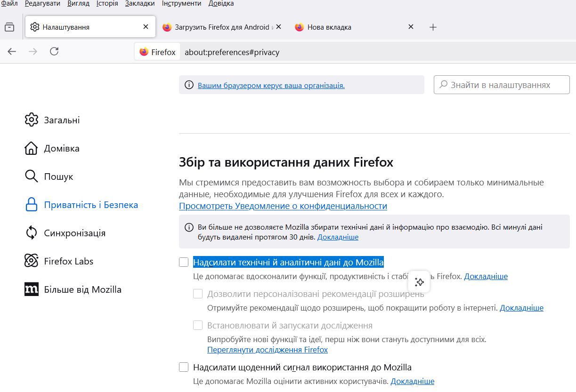Select Firefox Labs settings category
Viewport: 576px width, 392px height.
59,261
